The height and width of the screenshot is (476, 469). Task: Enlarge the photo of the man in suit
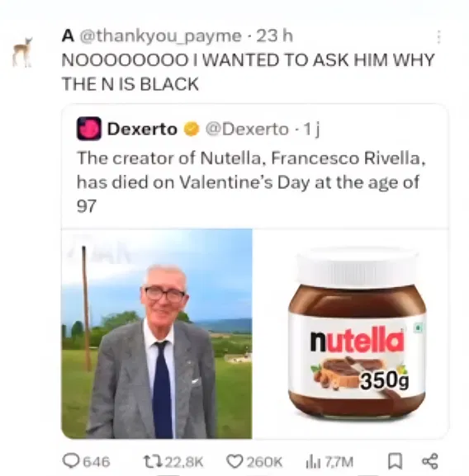[x=157, y=333]
